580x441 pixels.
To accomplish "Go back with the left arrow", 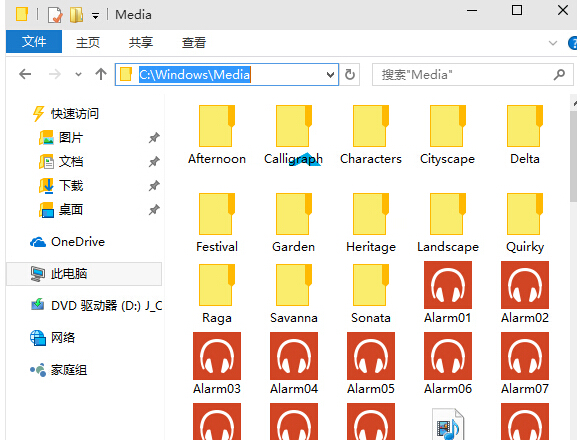I will pos(25,74).
